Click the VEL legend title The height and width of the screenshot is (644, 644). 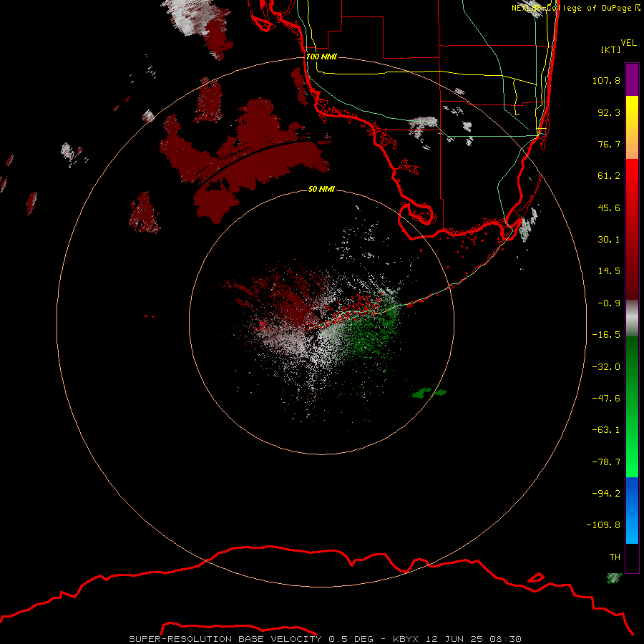click(628, 43)
